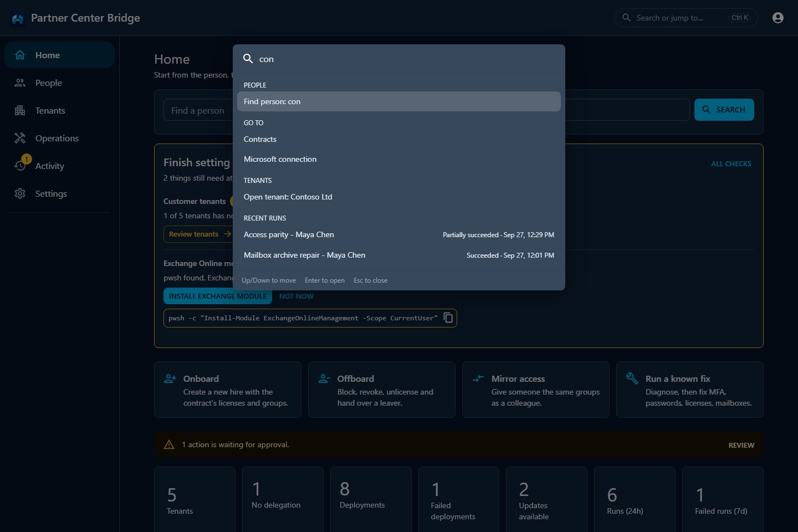Open the Runs (24h) stat card
Screen dimensions: 798x532
[635, 499]
